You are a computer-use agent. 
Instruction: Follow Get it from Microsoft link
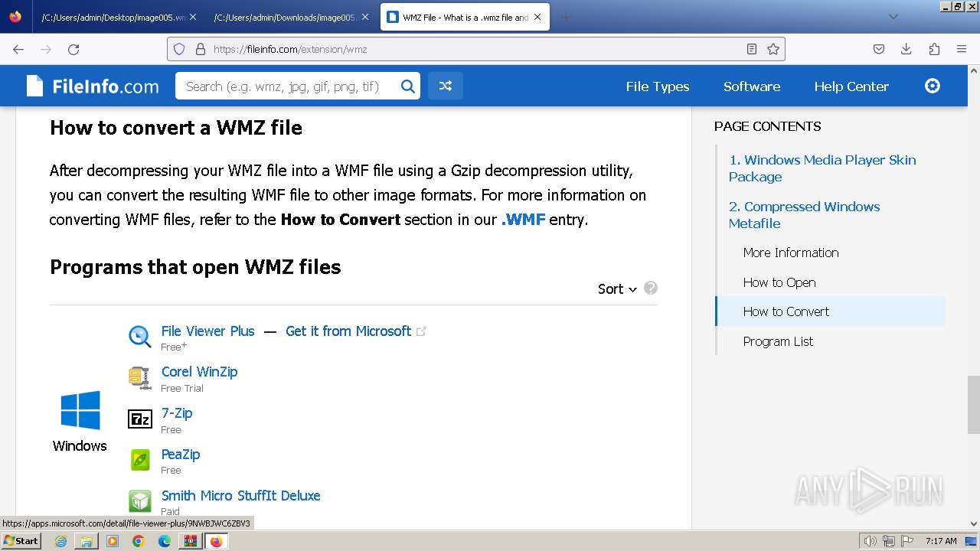point(348,331)
